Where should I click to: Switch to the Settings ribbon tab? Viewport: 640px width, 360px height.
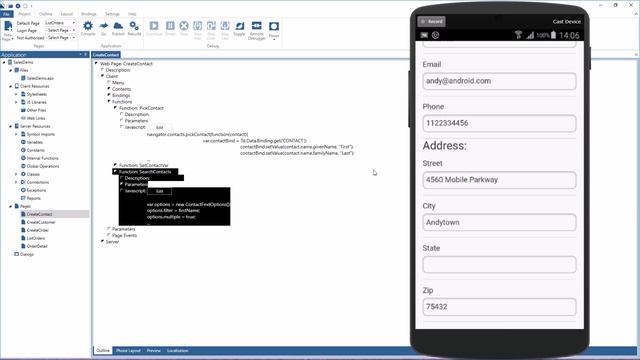pyautogui.click(x=112, y=14)
